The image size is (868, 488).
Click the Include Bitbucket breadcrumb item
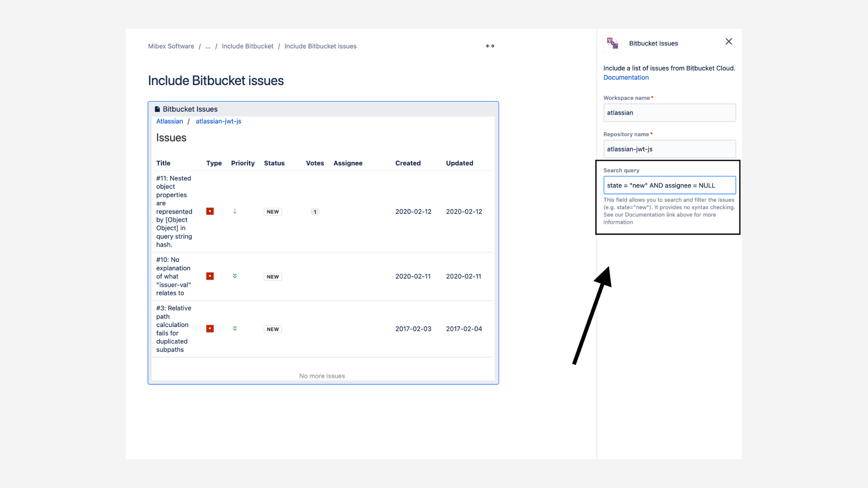point(248,46)
